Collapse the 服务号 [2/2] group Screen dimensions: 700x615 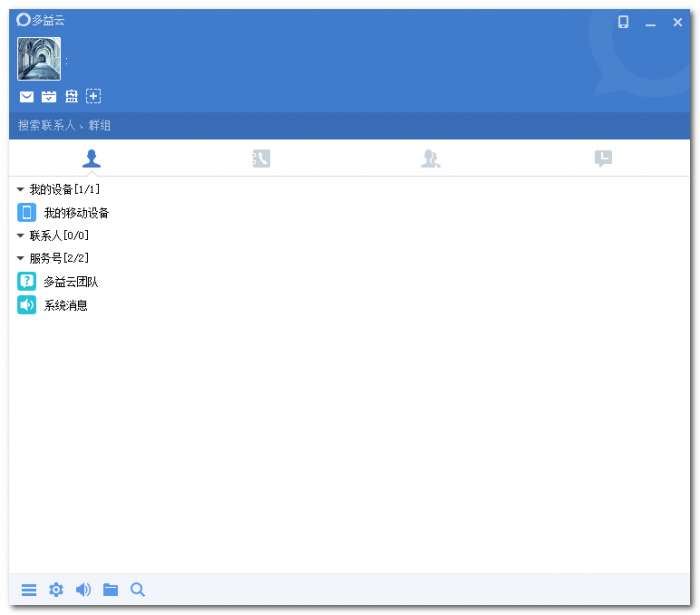[20, 258]
